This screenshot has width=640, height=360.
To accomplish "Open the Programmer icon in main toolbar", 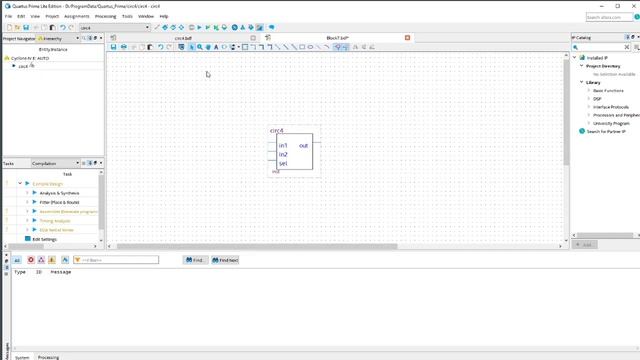I will coord(251,27).
